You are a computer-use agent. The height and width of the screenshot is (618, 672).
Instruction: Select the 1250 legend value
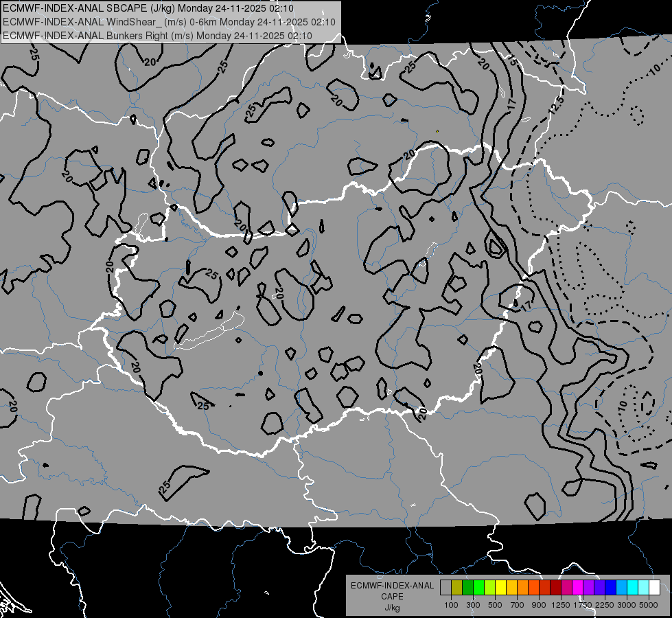coord(561,605)
